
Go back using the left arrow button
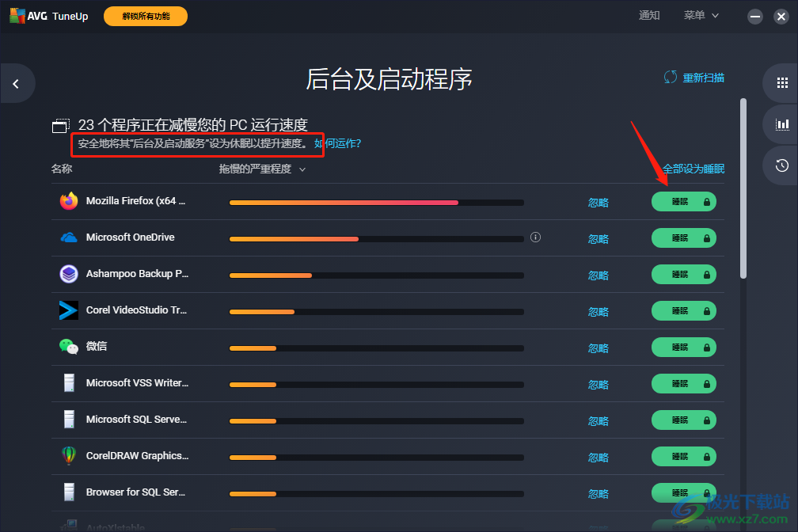[x=16, y=83]
